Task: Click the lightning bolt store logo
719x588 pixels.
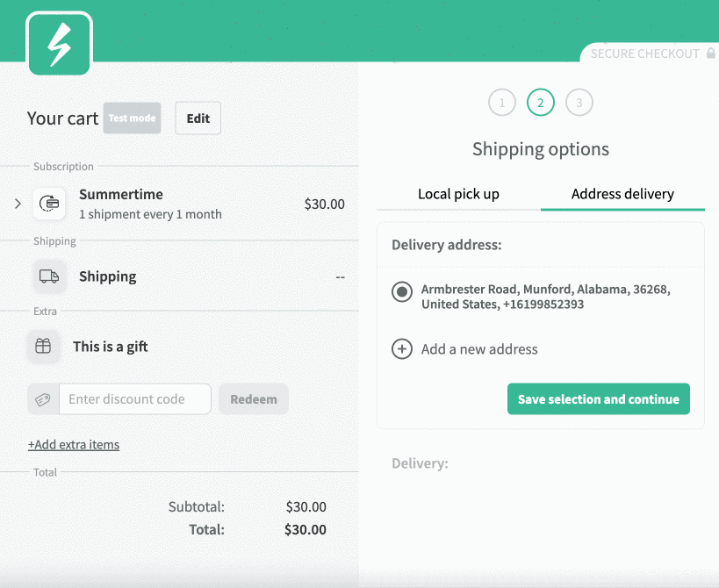Action: coord(59,44)
